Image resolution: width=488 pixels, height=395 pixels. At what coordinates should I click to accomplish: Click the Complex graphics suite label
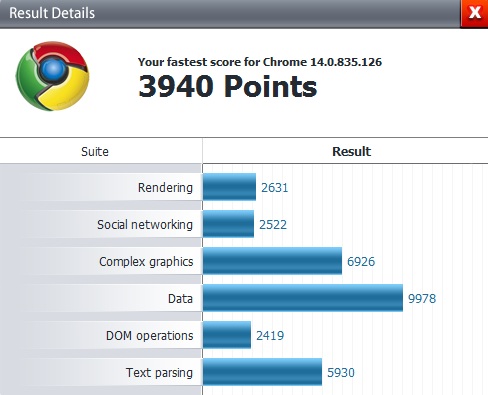[x=146, y=262]
